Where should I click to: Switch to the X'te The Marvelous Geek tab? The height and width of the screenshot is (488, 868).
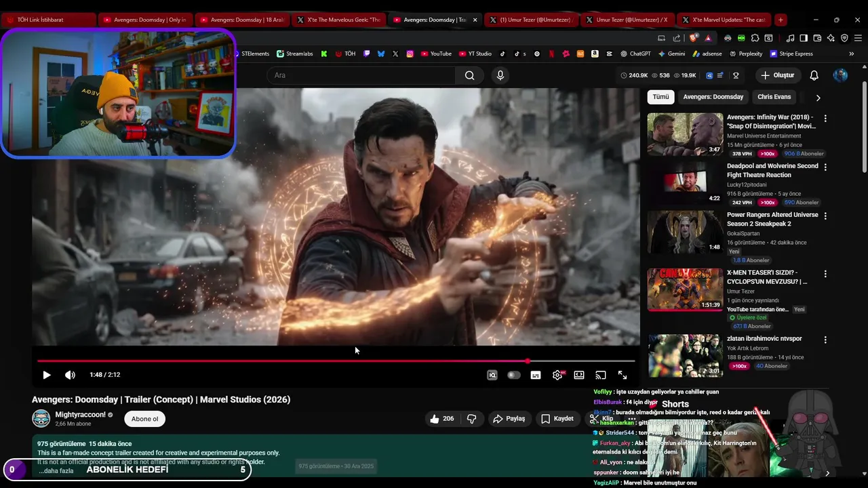pyautogui.click(x=339, y=20)
